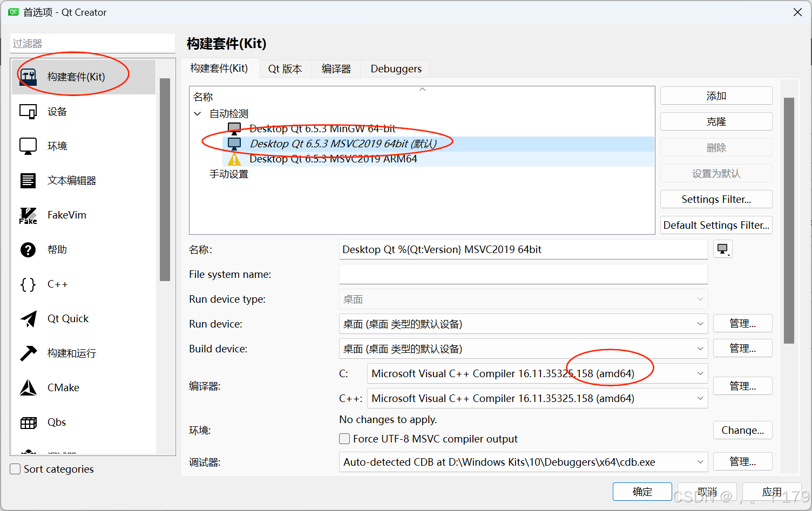812x511 pixels.
Task: Click the MinGW 64-bit kit monitor icon
Action: click(x=234, y=128)
